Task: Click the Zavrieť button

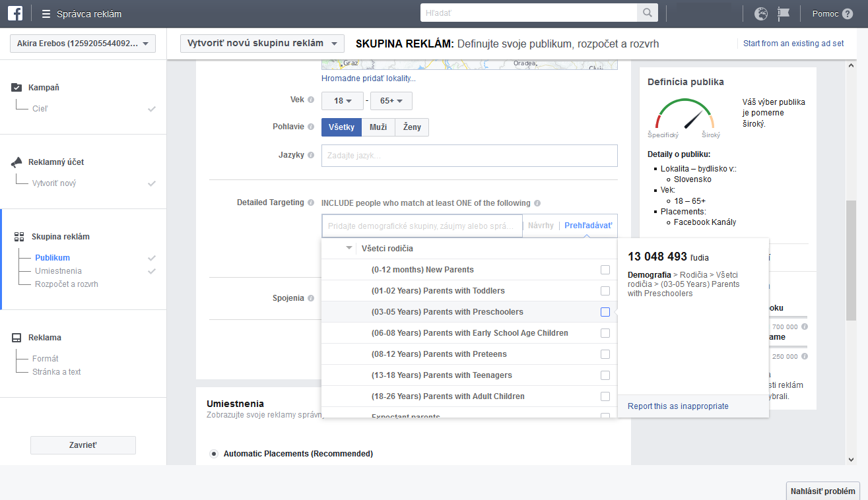Action: [x=83, y=445]
